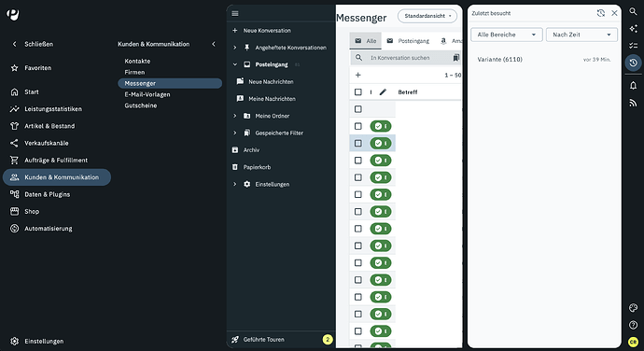Viewport: 644px width, 351px height.
Task: Open the task checklist icon
Action: point(633,46)
